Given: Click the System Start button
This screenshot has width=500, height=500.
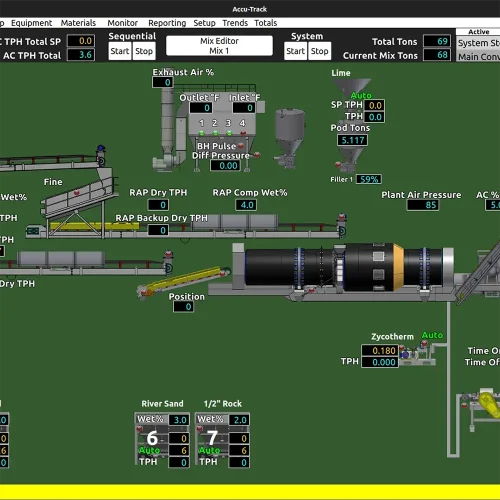Looking at the screenshot, I should pyautogui.click(x=295, y=51).
